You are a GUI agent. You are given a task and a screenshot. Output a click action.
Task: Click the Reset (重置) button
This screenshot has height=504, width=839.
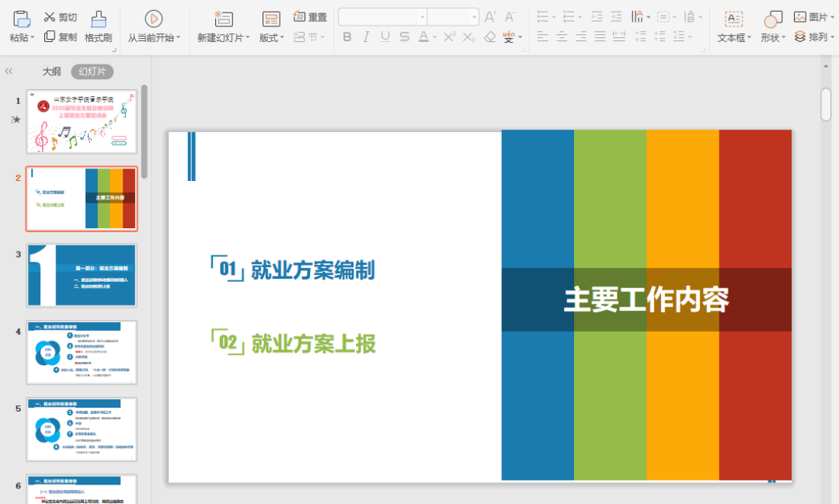(x=310, y=17)
